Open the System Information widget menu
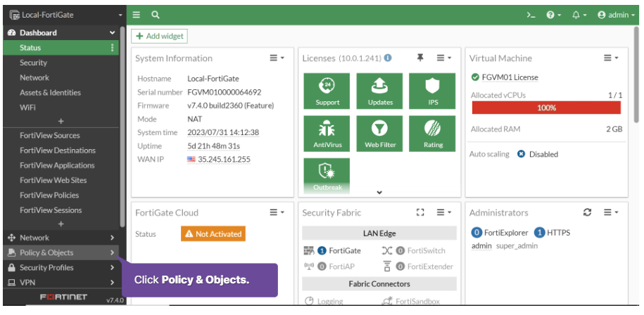The width and height of the screenshot is (644, 315). pyautogui.click(x=277, y=58)
